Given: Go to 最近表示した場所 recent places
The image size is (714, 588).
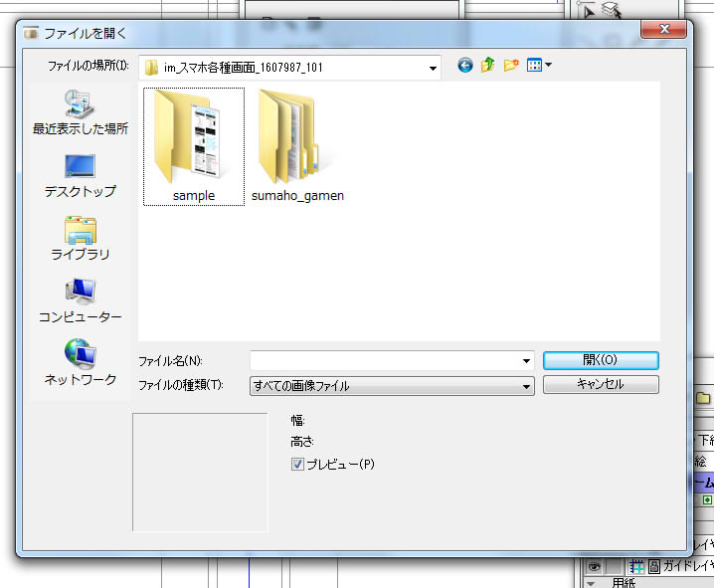Looking at the screenshot, I should [81, 112].
